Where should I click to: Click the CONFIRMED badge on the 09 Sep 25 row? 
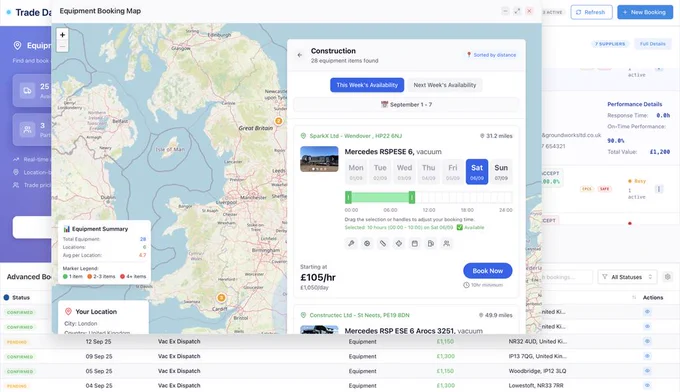pyautogui.click(x=20, y=356)
